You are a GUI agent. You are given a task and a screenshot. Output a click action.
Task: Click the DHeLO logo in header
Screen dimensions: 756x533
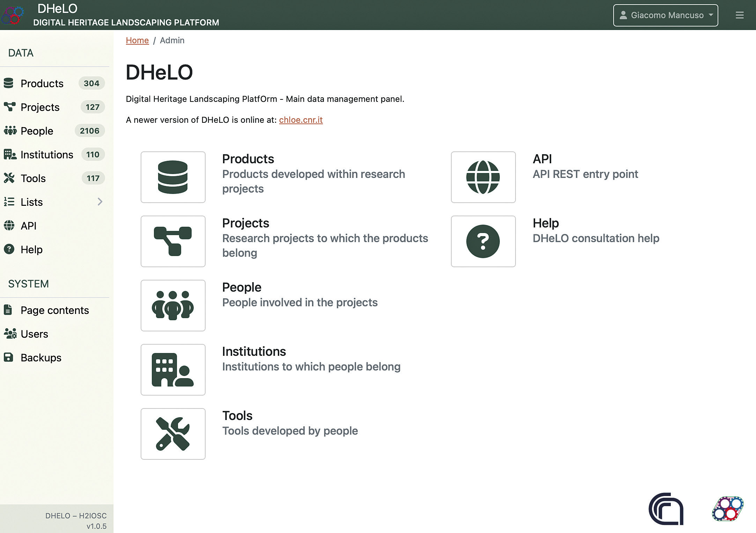coord(13,15)
